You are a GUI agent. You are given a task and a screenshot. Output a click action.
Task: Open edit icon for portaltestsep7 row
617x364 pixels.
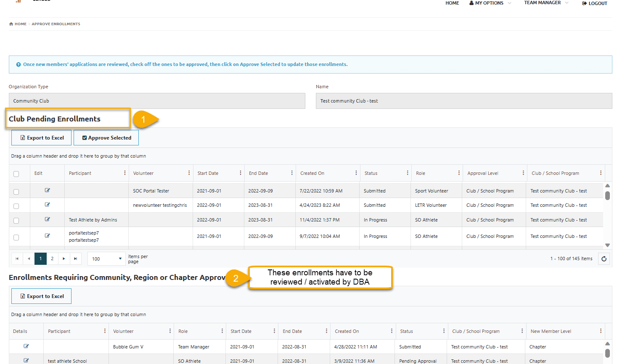click(48, 236)
